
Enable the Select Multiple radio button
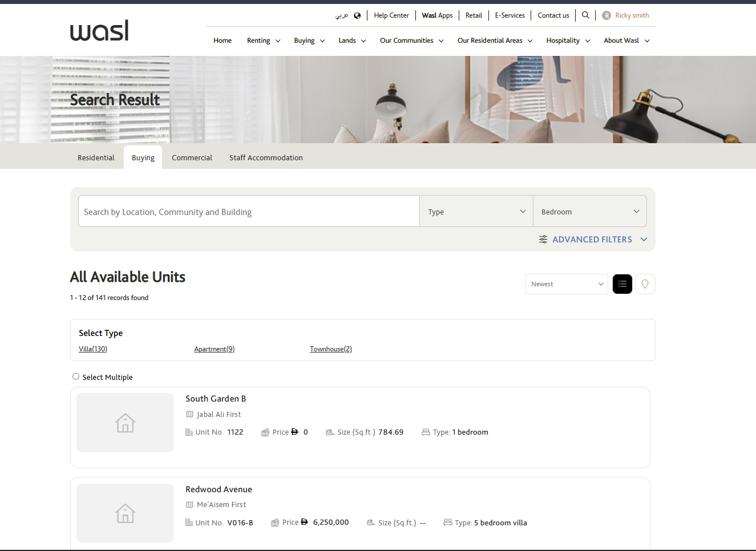click(76, 376)
